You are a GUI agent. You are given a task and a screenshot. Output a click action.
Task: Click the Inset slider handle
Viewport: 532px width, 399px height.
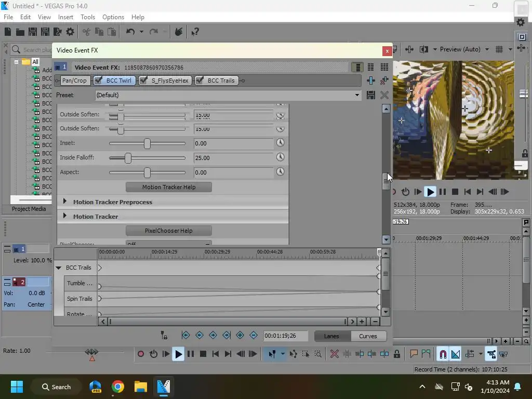click(147, 143)
